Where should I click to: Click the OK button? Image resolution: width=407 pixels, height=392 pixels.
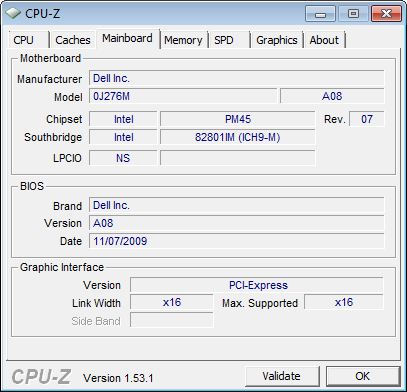[363, 376]
